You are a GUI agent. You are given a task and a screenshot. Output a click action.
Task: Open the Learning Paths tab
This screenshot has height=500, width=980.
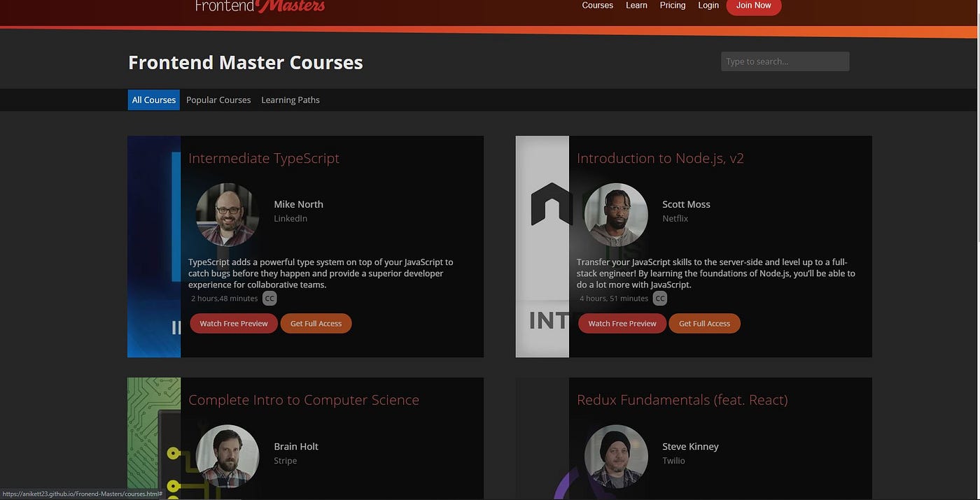click(x=290, y=99)
